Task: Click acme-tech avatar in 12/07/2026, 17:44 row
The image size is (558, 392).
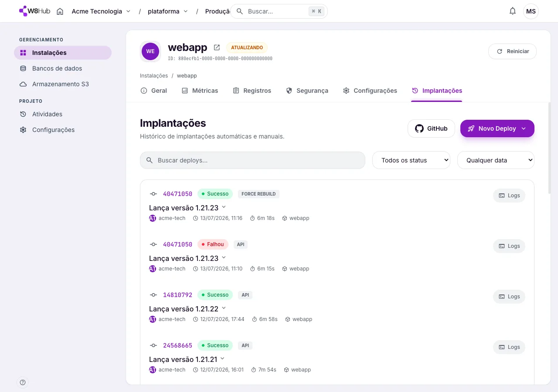Action: [x=153, y=319]
